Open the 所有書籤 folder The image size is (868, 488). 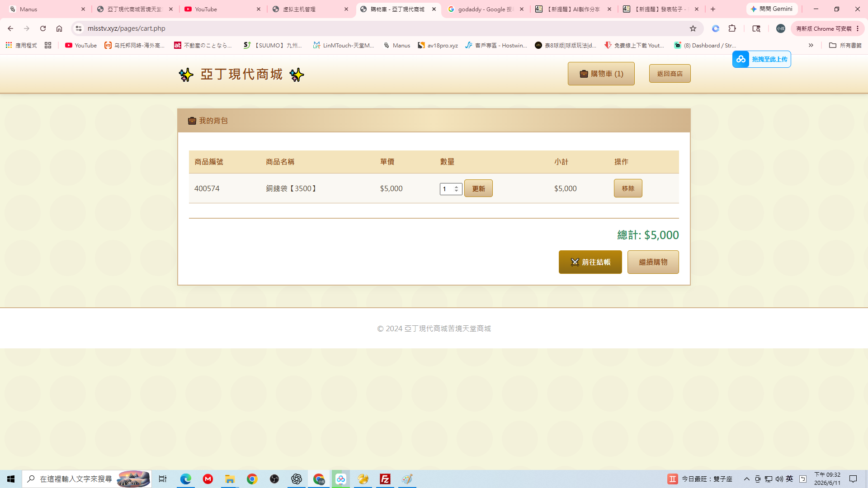845,45
